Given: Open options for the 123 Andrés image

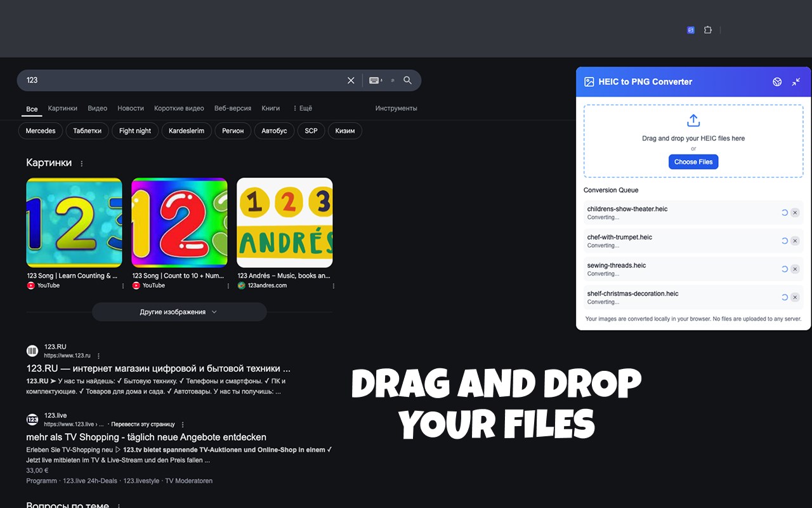Looking at the screenshot, I should pyautogui.click(x=334, y=286).
